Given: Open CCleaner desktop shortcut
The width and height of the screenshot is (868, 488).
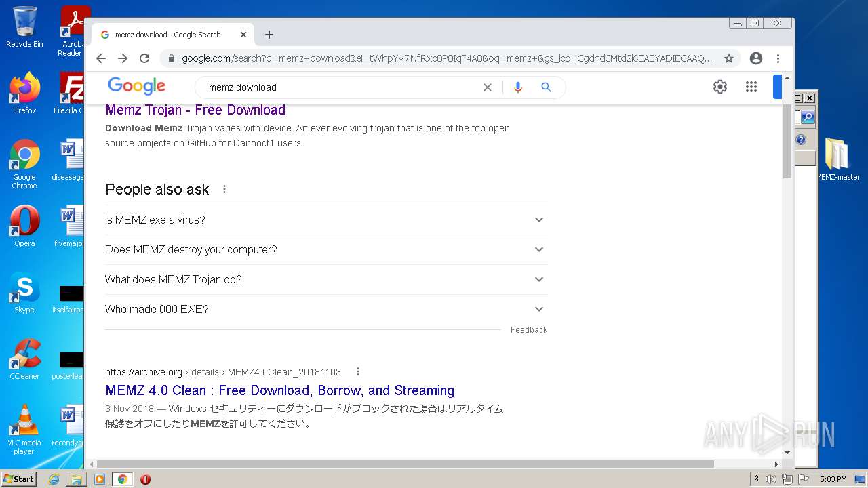Looking at the screenshot, I should (x=24, y=359).
